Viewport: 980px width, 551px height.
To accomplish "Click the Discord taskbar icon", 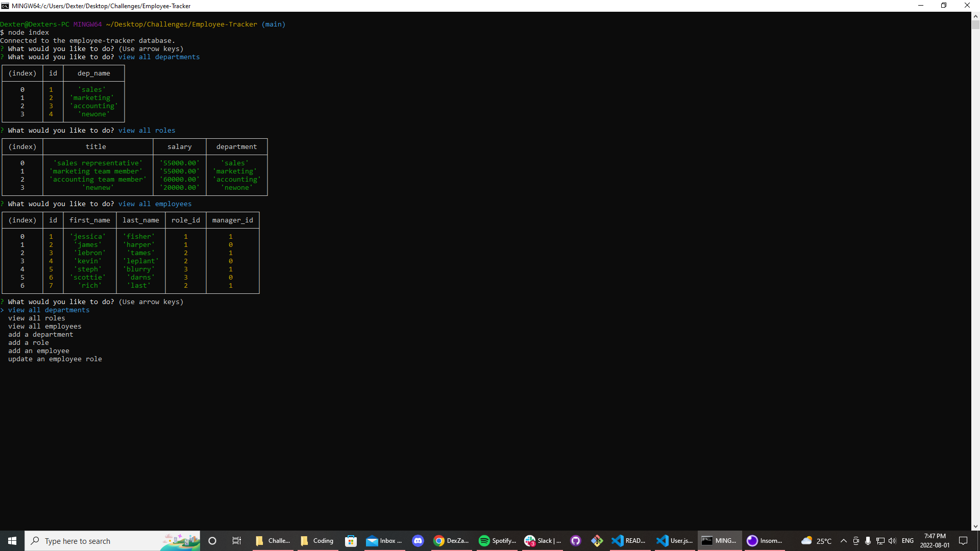I will [418, 541].
